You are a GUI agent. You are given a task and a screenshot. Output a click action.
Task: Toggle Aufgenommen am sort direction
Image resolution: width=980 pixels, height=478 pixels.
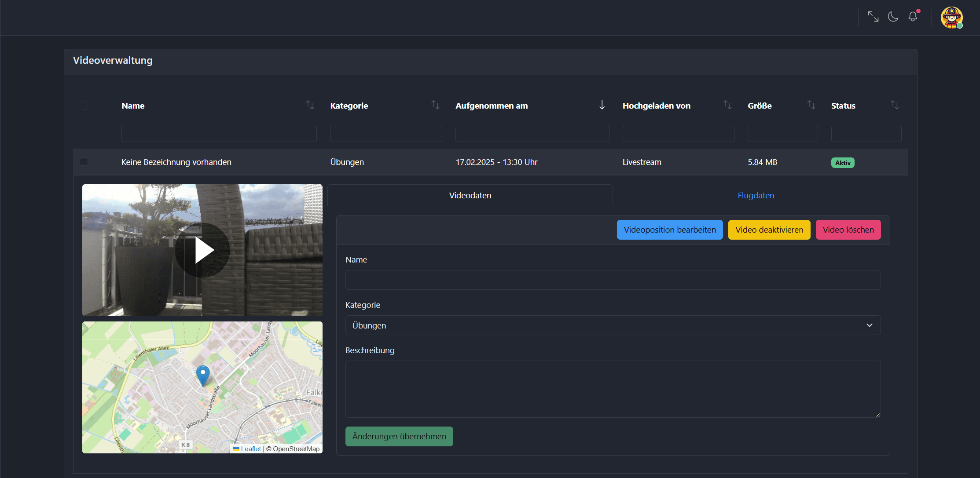tap(602, 105)
